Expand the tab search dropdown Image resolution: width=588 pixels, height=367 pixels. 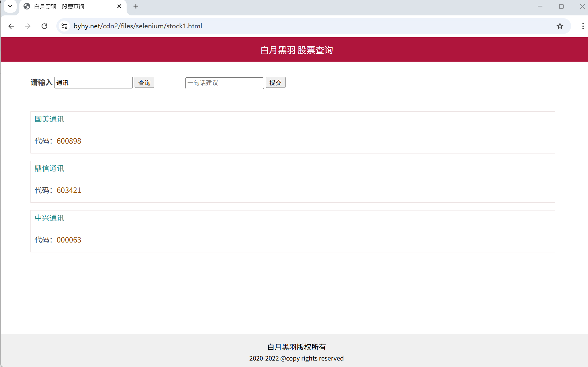(x=10, y=6)
